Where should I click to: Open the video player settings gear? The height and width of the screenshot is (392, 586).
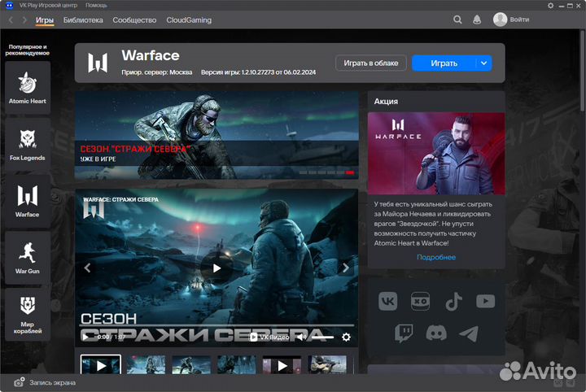346,337
